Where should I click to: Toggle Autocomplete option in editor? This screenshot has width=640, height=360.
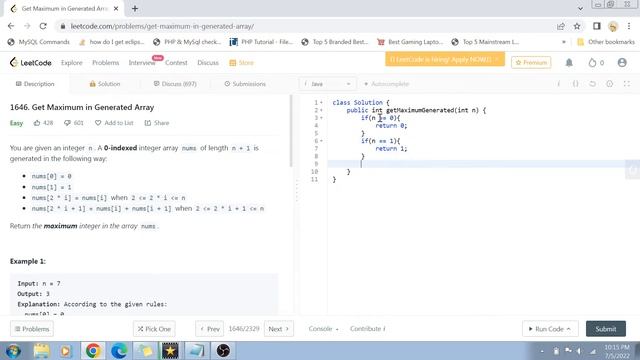point(386,84)
